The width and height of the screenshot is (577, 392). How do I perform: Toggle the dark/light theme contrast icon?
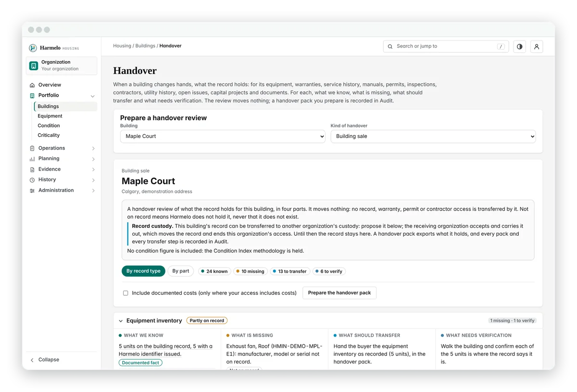point(519,47)
